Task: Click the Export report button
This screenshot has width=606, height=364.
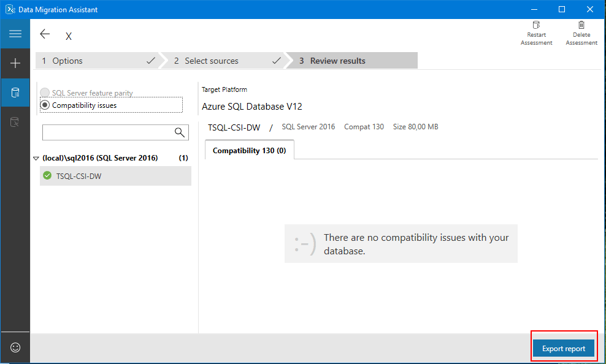Action: pos(563,347)
